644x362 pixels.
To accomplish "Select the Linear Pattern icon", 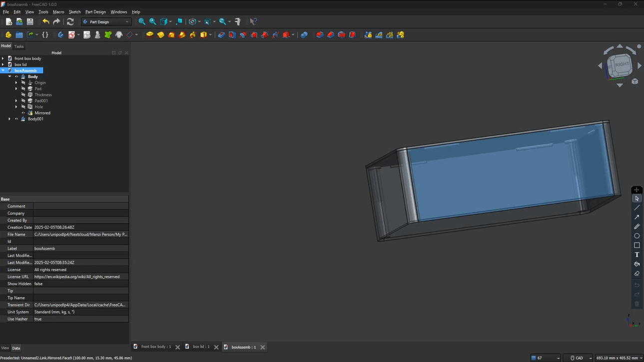I will click(x=379, y=35).
